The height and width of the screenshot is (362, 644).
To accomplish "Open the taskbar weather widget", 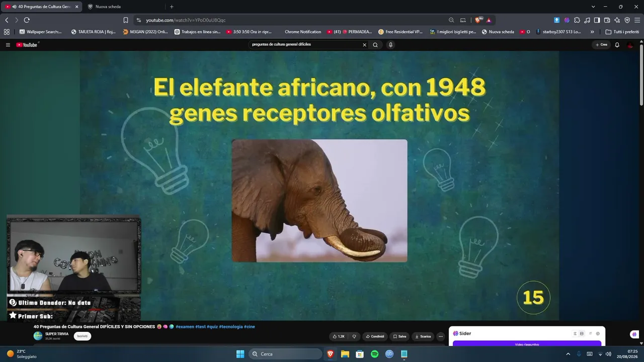I will pos(22,354).
